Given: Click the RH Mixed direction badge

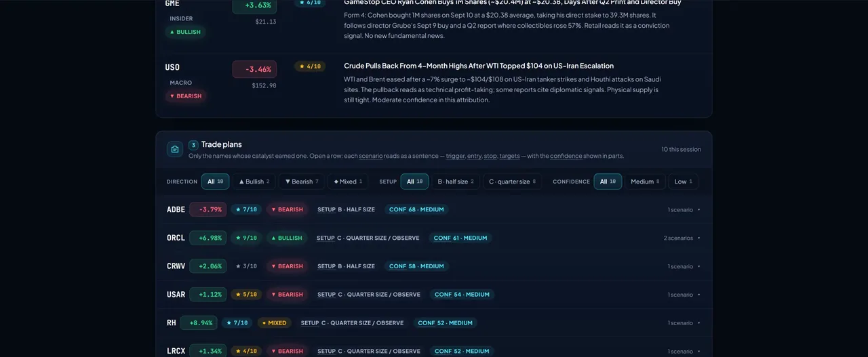Looking at the screenshot, I should click(x=275, y=323).
